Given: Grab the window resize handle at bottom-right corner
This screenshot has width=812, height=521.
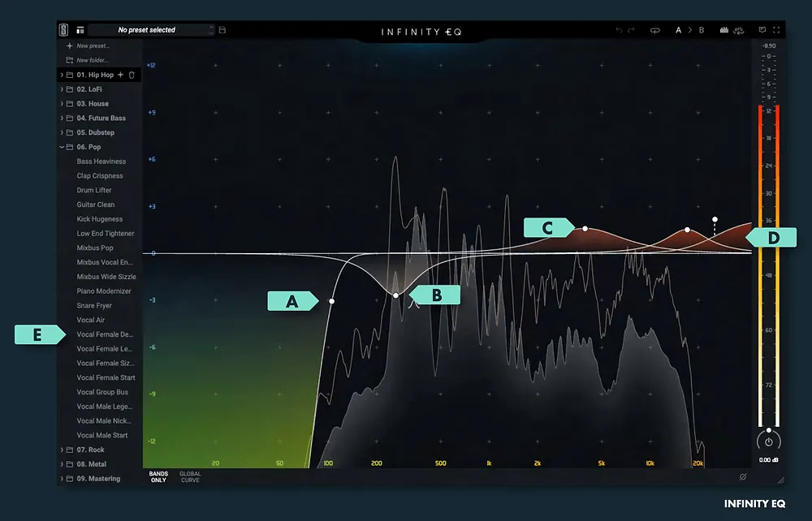Looking at the screenshot, I should tap(781, 480).
